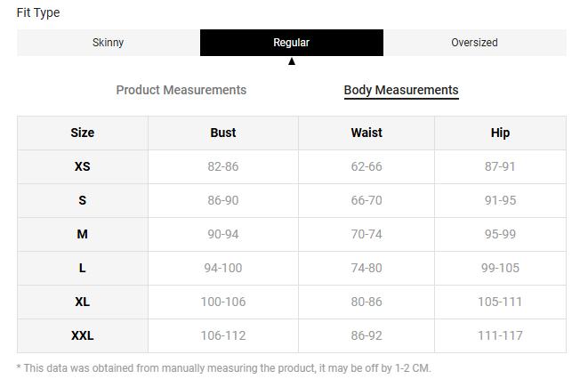
Task: Select the XS size row label
Action: point(83,166)
